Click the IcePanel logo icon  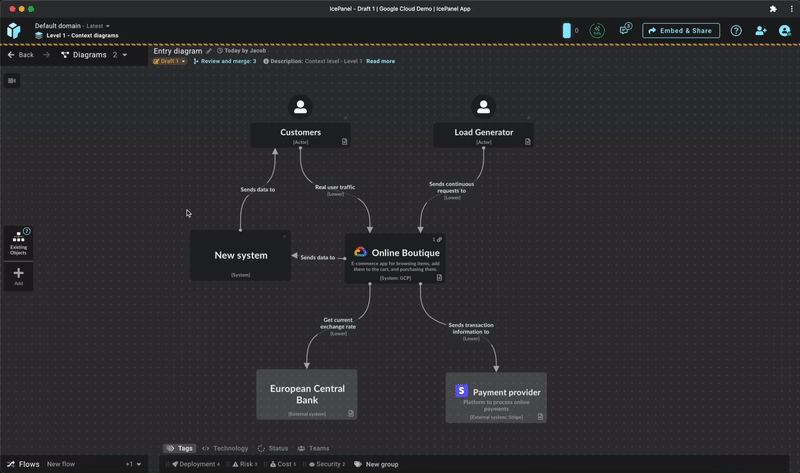coord(14,31)
